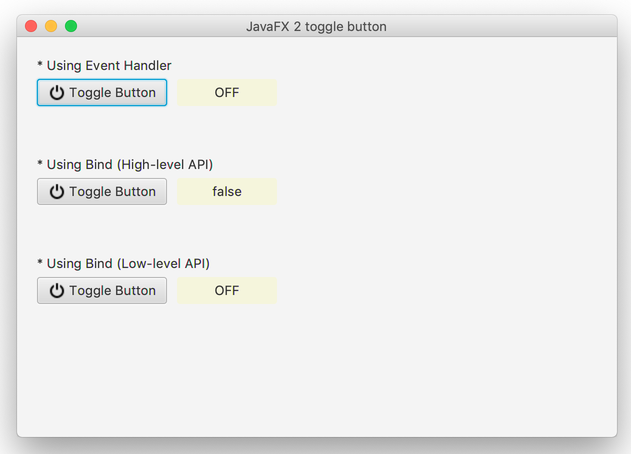Screen dimensions: 631x454
Task: Click the "JavaFX 2 toggle button" window title
Action: click(316, 26)
